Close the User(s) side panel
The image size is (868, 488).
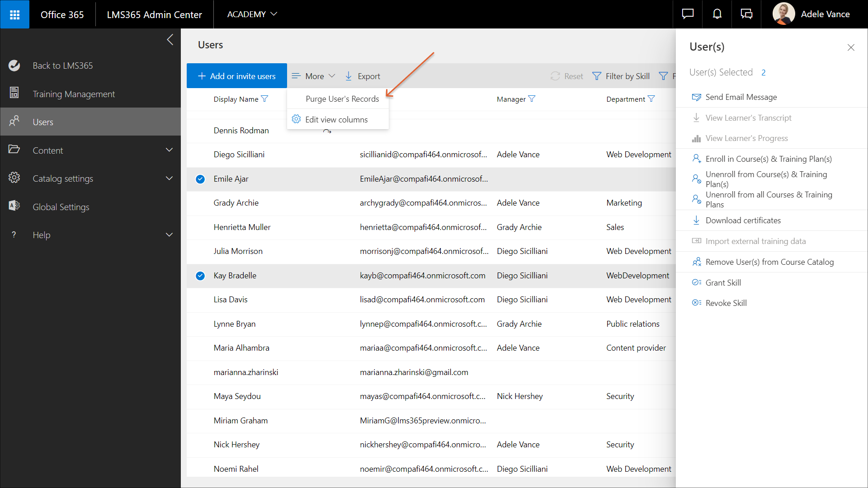pyautogui.click(x=851, y=47)
